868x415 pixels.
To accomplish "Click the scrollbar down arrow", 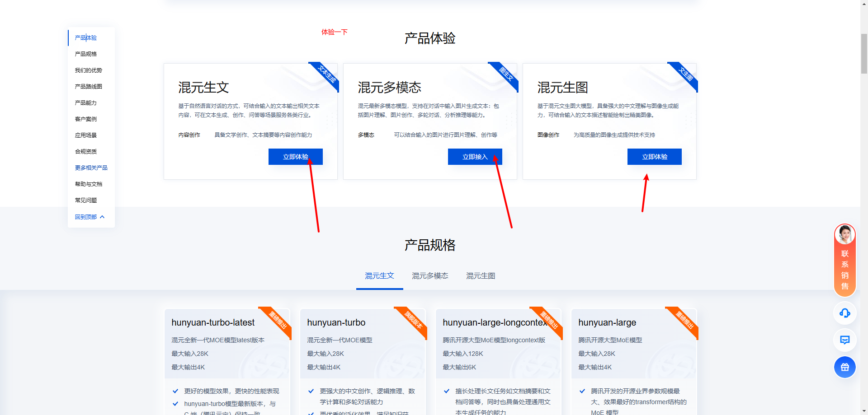I will coord(864,411).
